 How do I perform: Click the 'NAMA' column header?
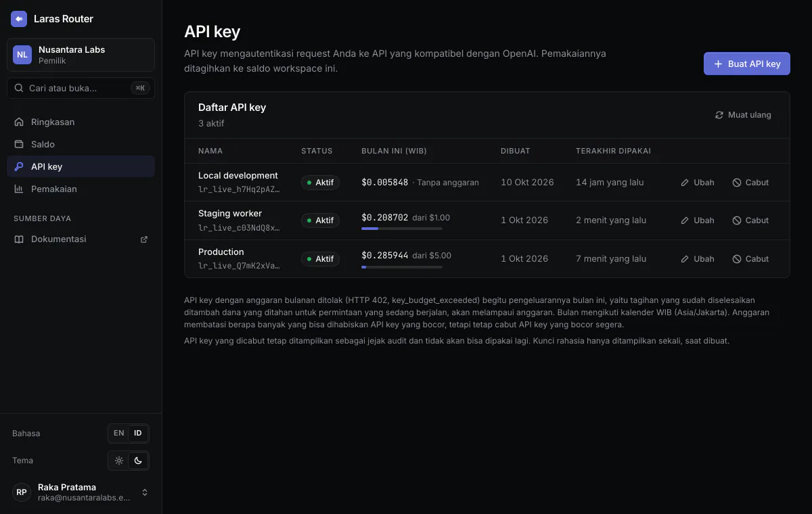tap(210, 151)
